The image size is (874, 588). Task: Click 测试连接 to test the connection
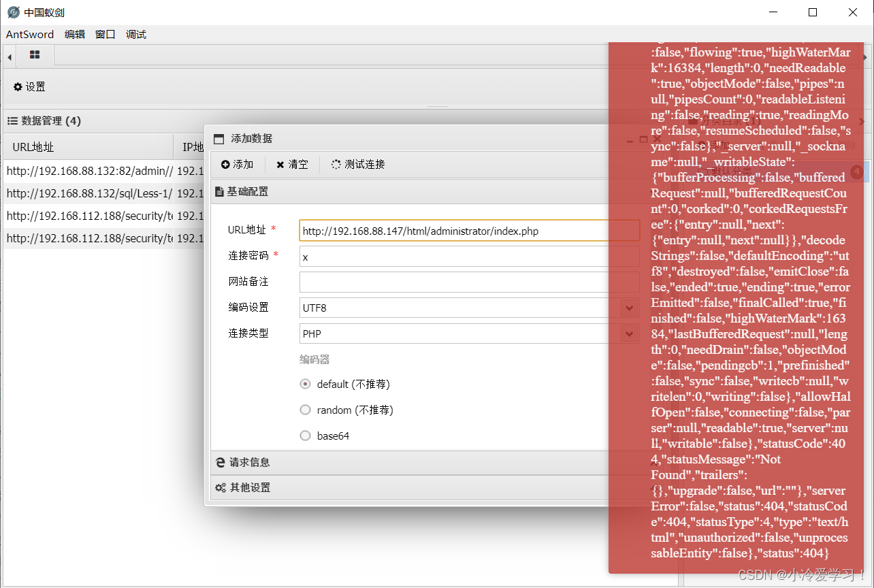358,165
